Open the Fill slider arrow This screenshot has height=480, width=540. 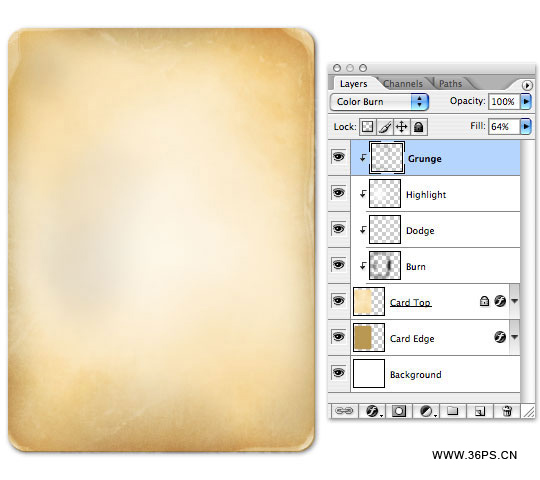pyautogui.click(x=526, y=126)
